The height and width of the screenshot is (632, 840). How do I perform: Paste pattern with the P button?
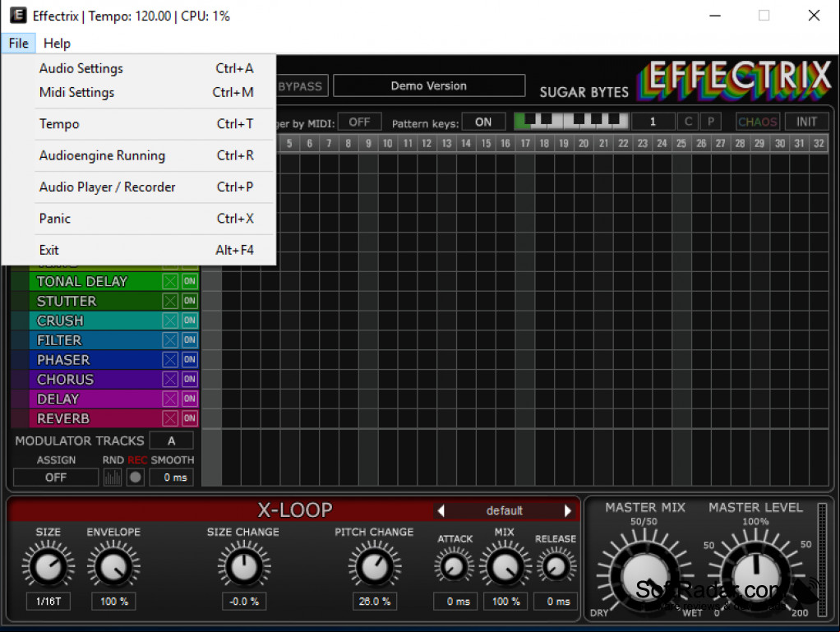pyautogui.click(x=711, y=122)
